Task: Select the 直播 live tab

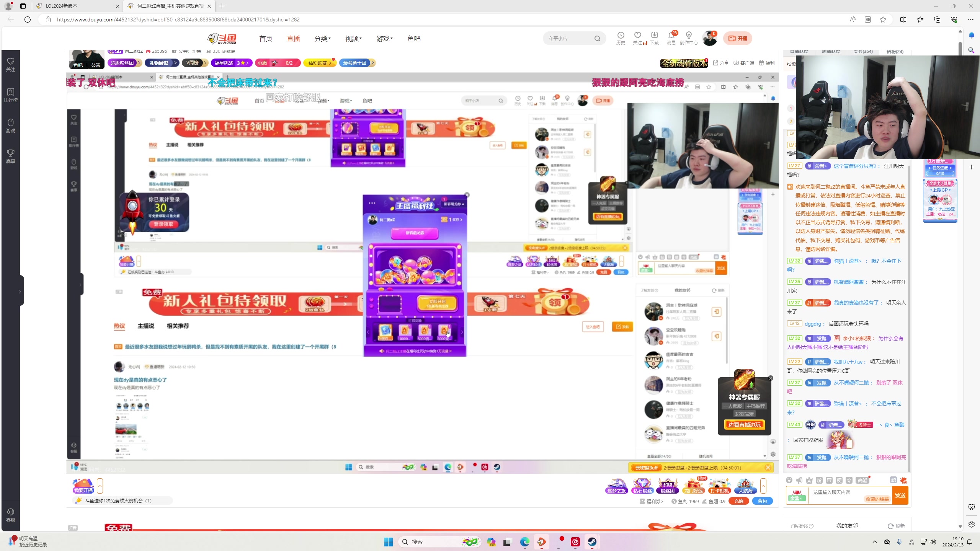Action: tap(294, 39)
